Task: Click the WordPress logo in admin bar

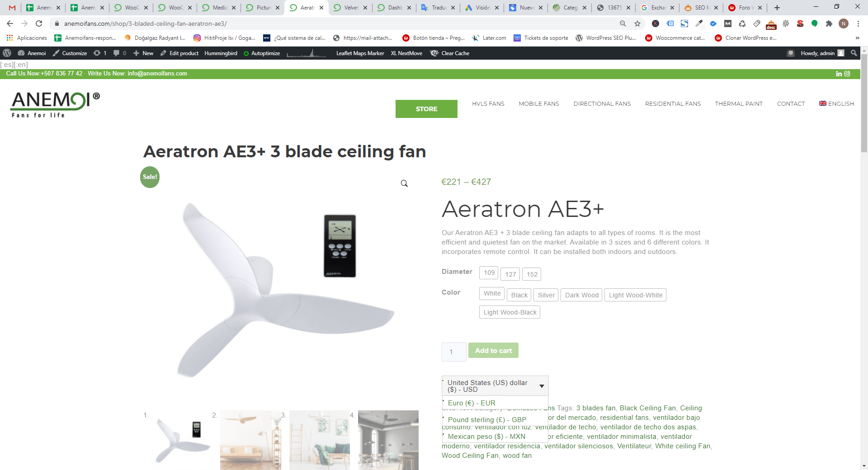Action: point(7,53)
